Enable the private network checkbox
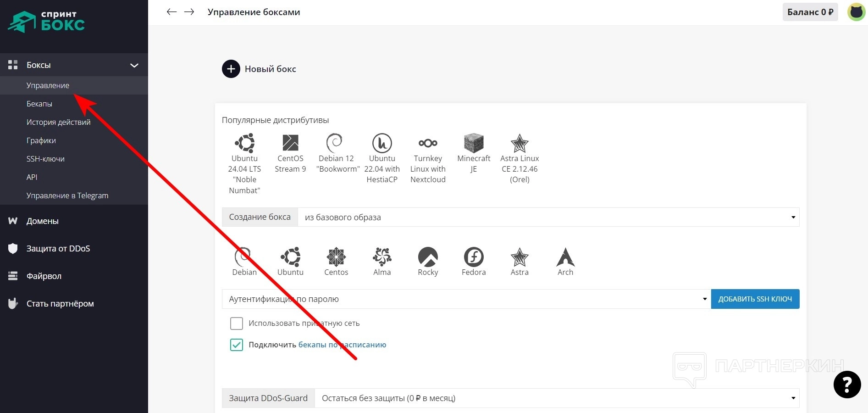 pyautogui.click(x=237, y=324)
